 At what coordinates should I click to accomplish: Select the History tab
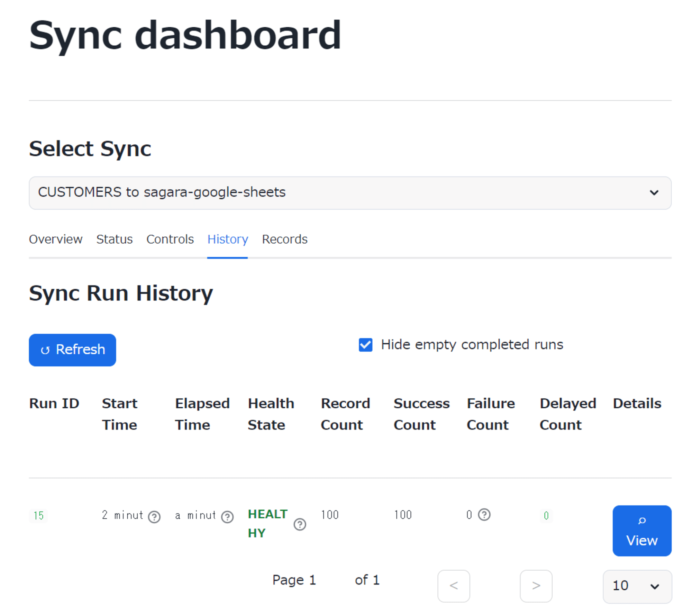pyautogui.click(x=228, y=239)
